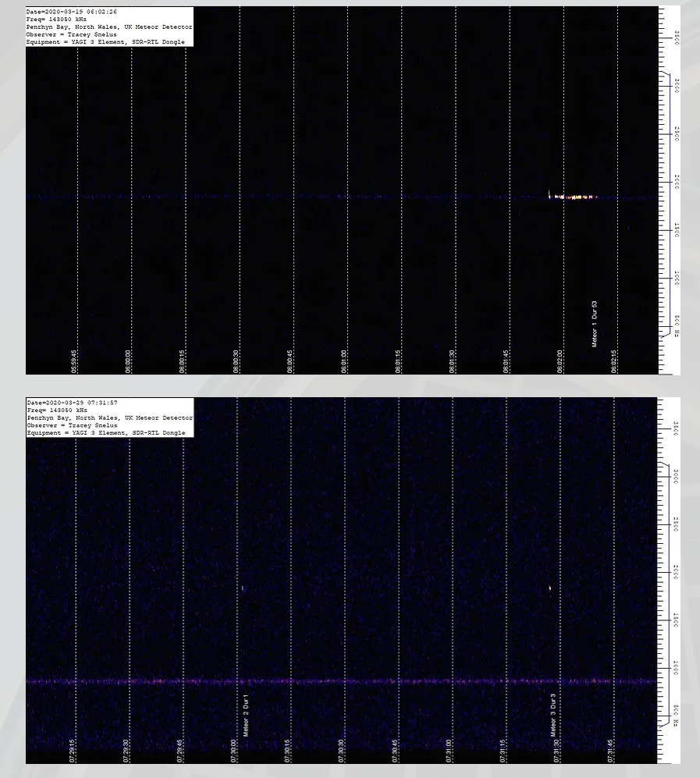Select the 06:00:00 time marker
The image size is (700, 778).
(128, 361)
